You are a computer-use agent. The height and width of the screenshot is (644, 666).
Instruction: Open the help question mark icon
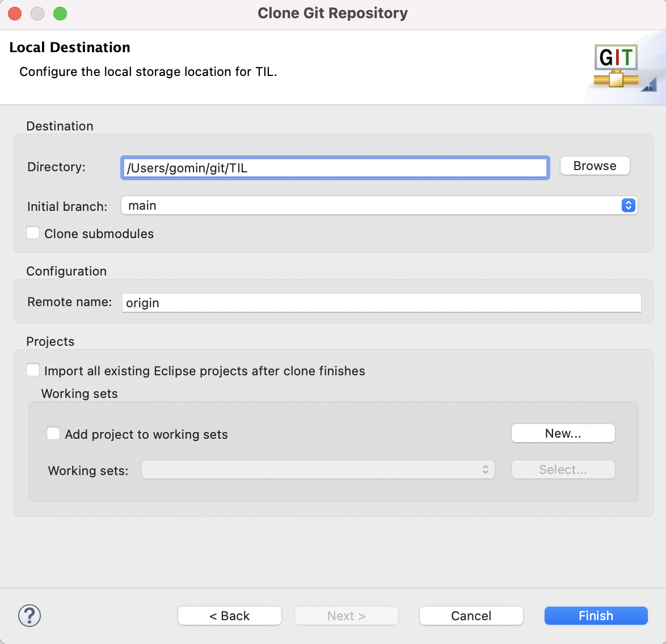tap(29, 616)
